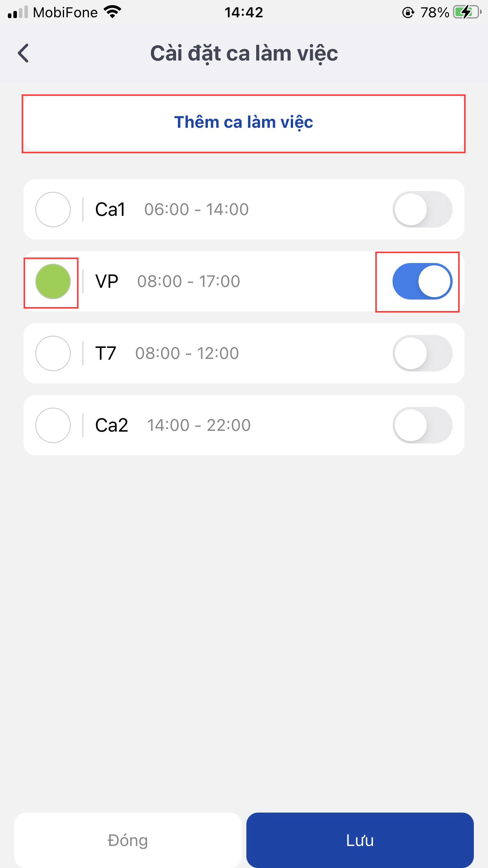488x868 pixels.
Task: Open the VP 08:00 - 17:00 shift
Action: (189, 281)
